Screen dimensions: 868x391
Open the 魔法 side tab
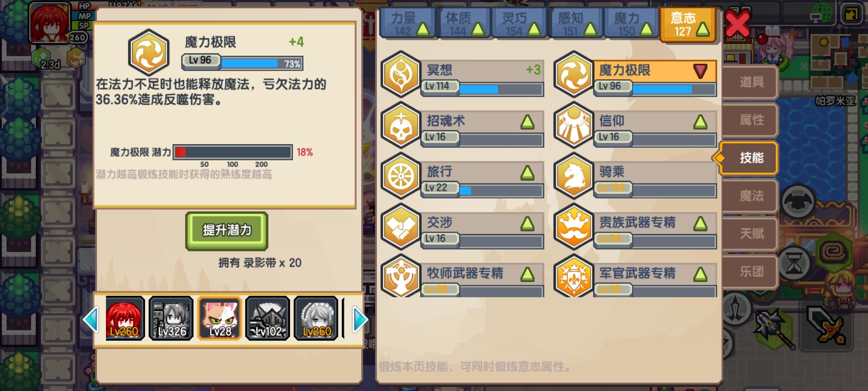coord(751,196)
